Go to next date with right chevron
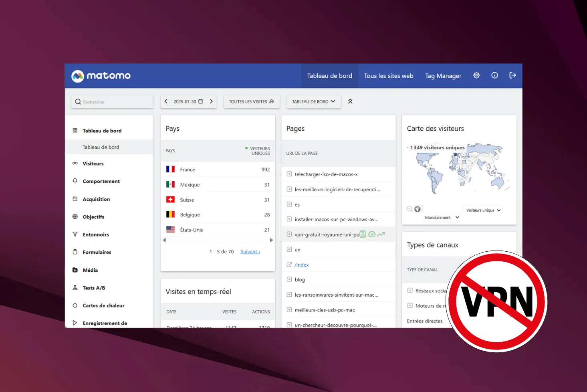 tap(211, 101)
